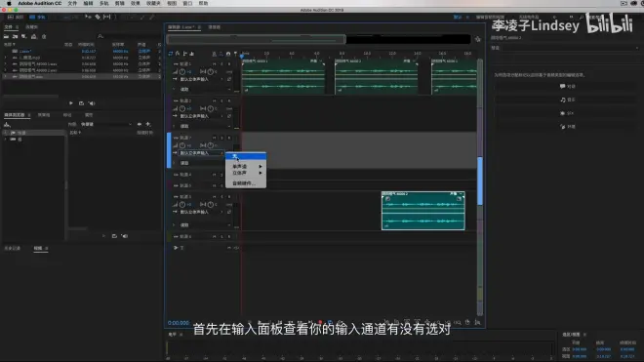Image resolution: width=644 pixels, height=362 pixels.
Task: Click the import file icon in Files panel
Action: [x=16, y=36]
